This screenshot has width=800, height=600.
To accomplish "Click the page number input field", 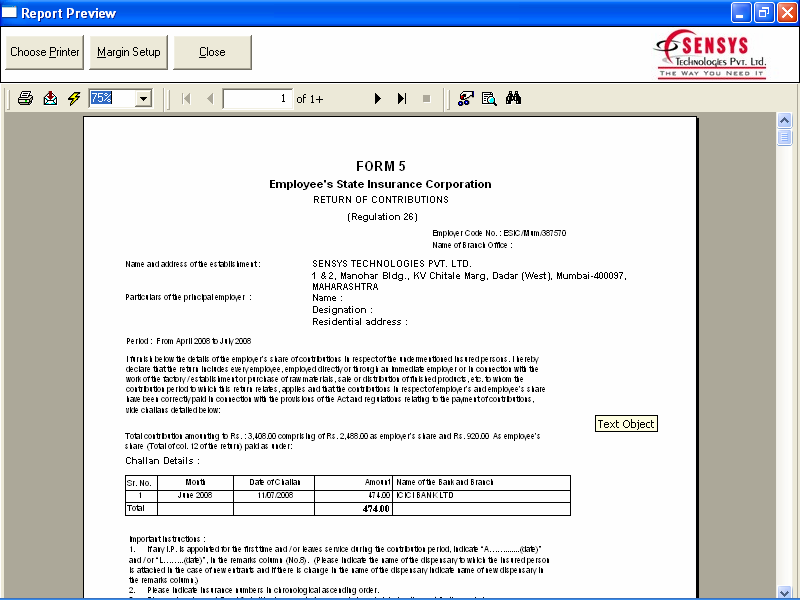I will coord(258,98).
